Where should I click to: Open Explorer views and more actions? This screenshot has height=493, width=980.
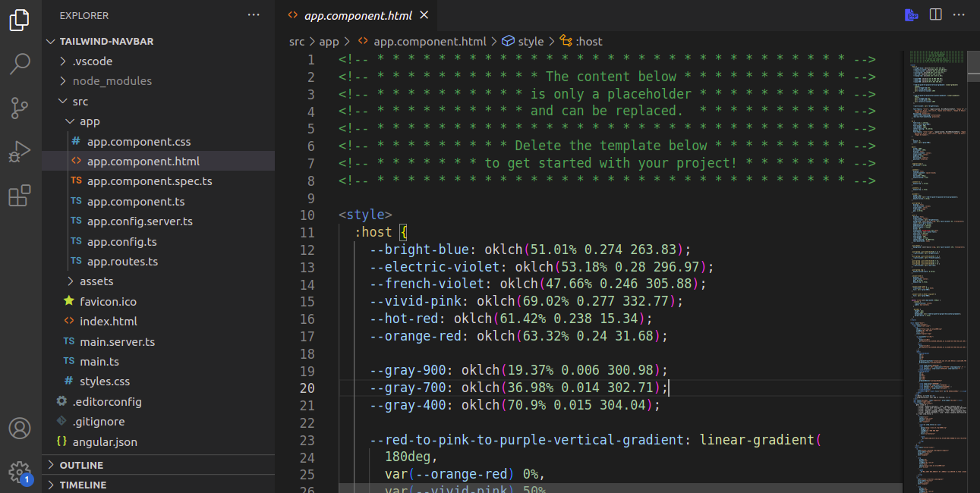[x=254, y=15]
